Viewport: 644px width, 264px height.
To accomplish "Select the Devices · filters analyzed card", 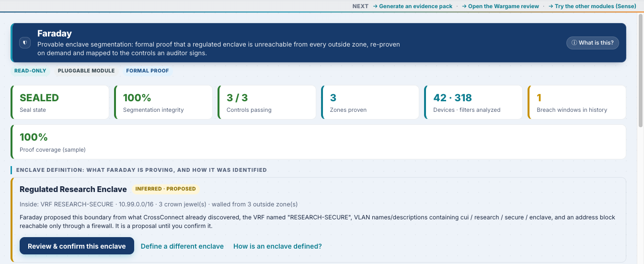I will tap(474, 102).
